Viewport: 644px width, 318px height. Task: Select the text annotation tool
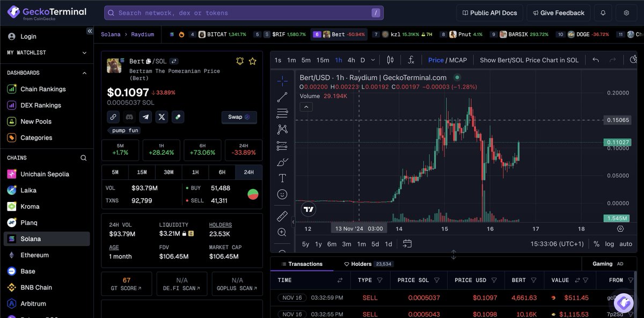[x=282, y=178]
